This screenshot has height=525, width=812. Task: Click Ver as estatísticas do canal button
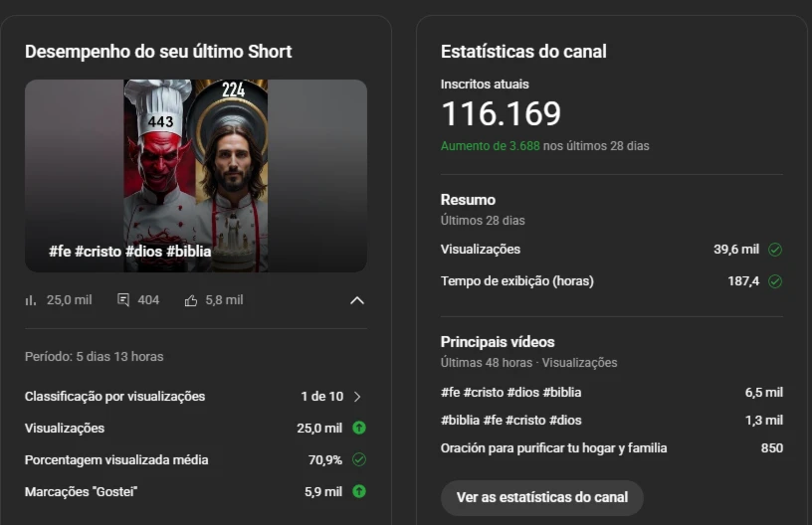point(542,497)
